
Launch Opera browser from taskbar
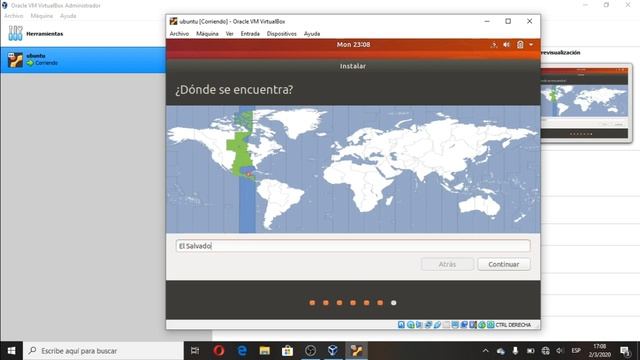pyautogui.click(x=219, y=351)
